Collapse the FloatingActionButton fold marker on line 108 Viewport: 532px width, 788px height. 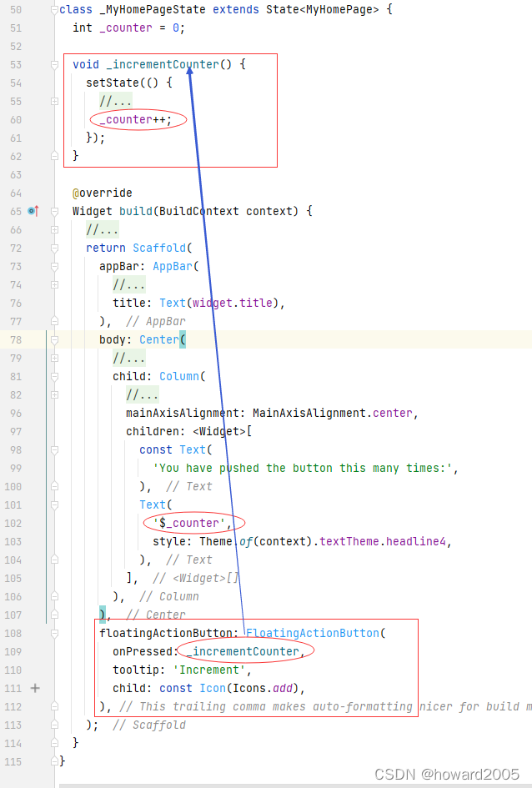tap(54, 633)
